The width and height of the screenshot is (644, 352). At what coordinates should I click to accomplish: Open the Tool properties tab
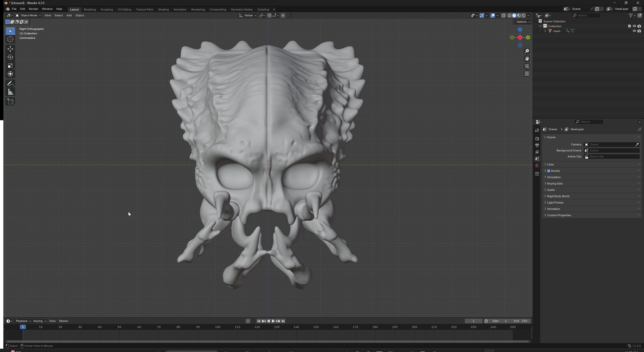tap(537, 130)
